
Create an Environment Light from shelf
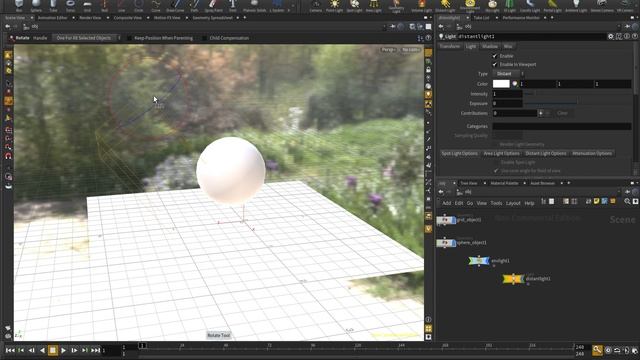pos(470,6)
